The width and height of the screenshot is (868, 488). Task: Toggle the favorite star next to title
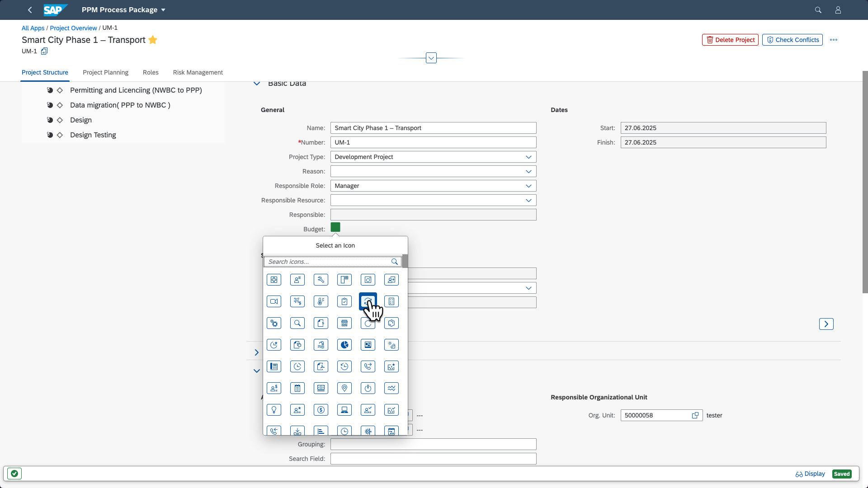point(153,40)
